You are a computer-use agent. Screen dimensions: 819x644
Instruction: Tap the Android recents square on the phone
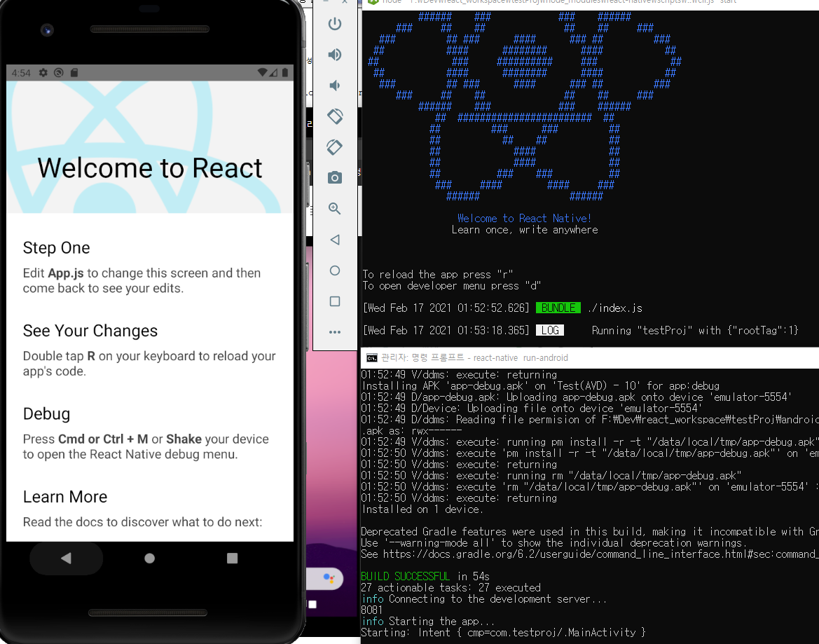(233, 559)
